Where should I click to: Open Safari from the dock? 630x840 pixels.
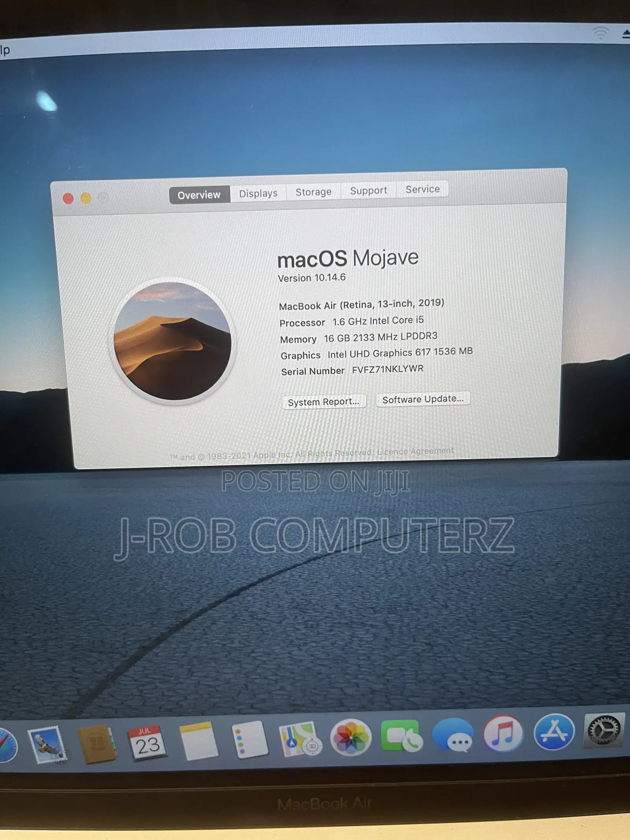[x=7, y=746]
